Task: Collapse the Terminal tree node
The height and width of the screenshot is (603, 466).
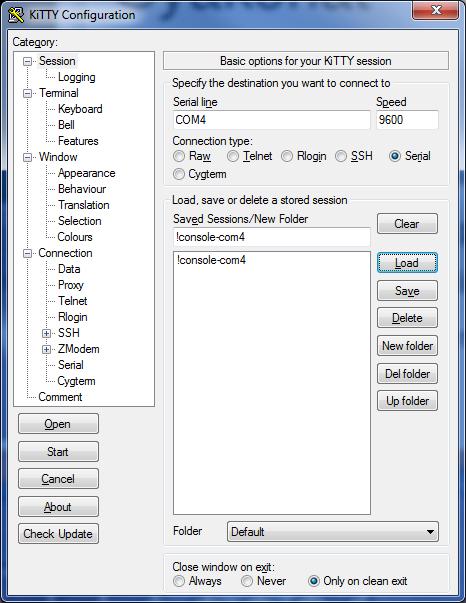Action: coord(27,93)
